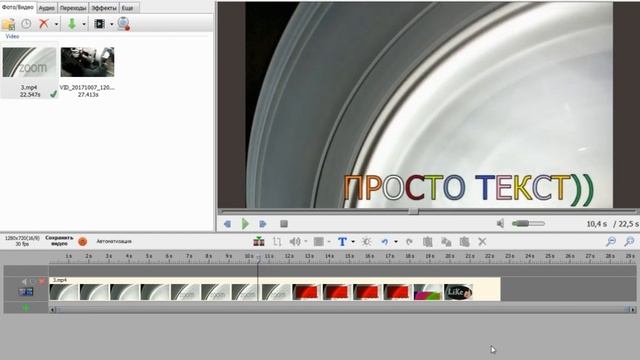
Task: Click the Сохранить видео button
Action: coord(59,241)
